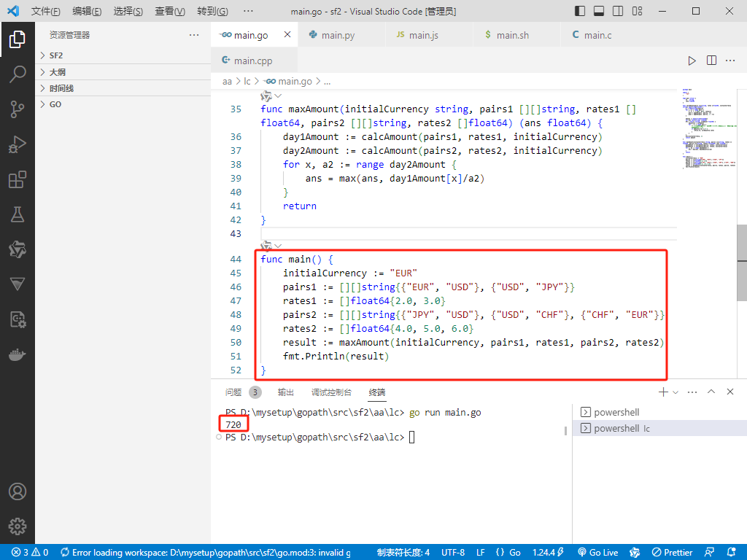747x560 pixels.
Task: Change UTF-8 file encoding
Action: [452, 553]
